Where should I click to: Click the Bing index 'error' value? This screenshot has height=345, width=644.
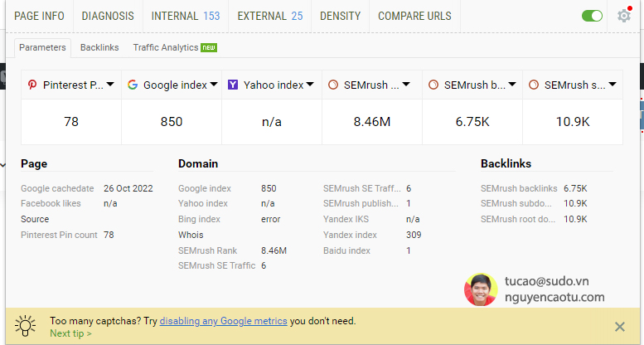tap(271, 219)
